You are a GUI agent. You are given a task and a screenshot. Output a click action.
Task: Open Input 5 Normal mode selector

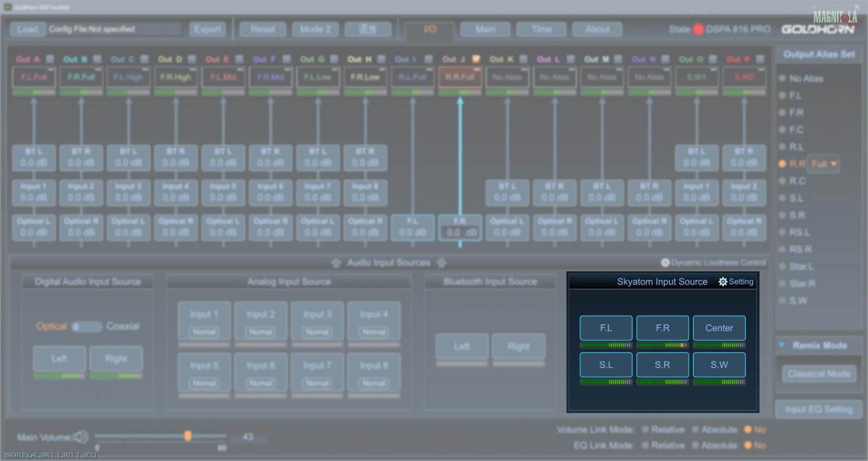pyautogui.click(x=204, y=383)
